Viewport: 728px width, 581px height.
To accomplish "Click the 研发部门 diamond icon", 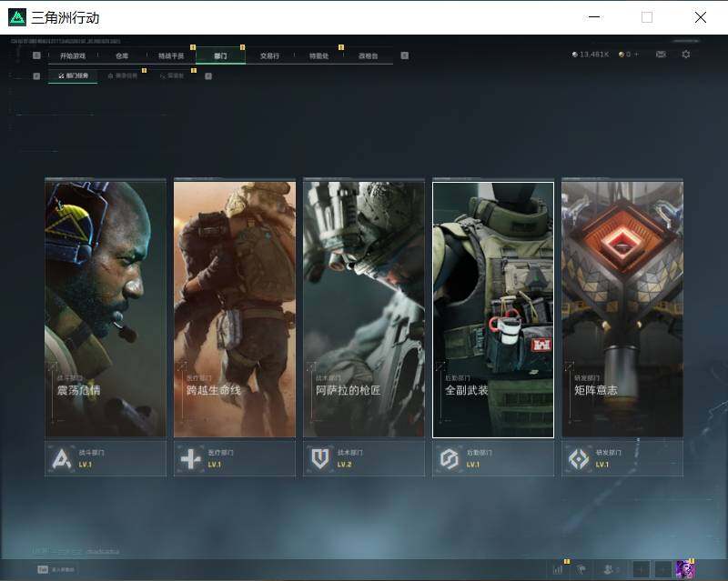I will click(x=579, y=459).
